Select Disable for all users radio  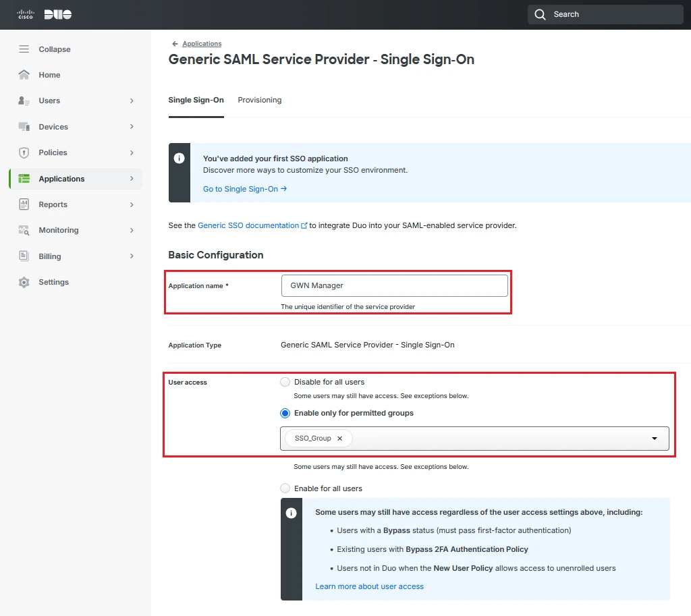[285, 382]
